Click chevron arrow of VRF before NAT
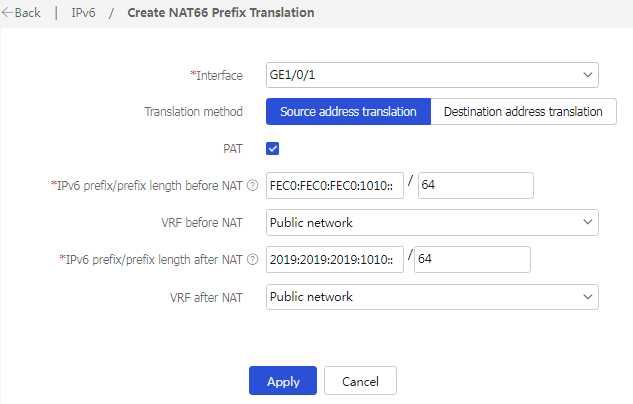Screen dimensions: 633x404 point(587,222)
